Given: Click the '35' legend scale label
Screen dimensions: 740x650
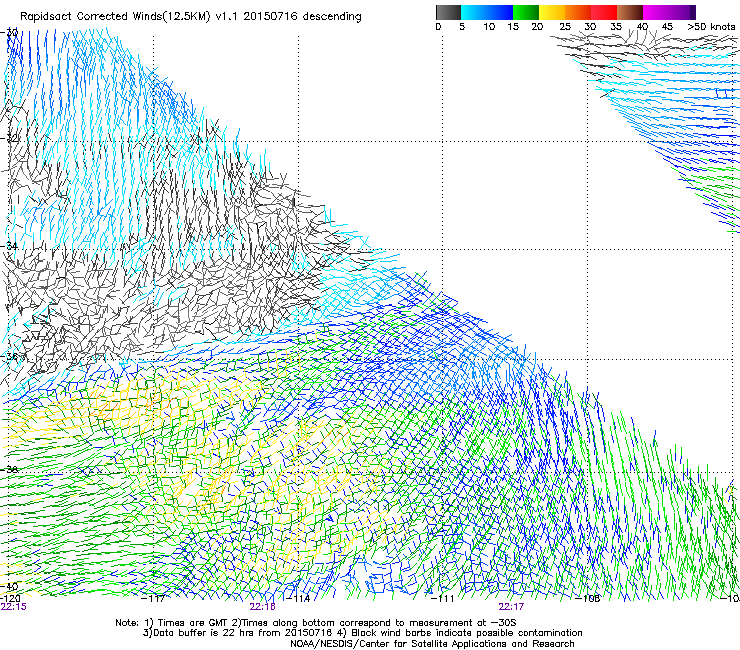Looking at the screenshot, I should coord(616,27).
